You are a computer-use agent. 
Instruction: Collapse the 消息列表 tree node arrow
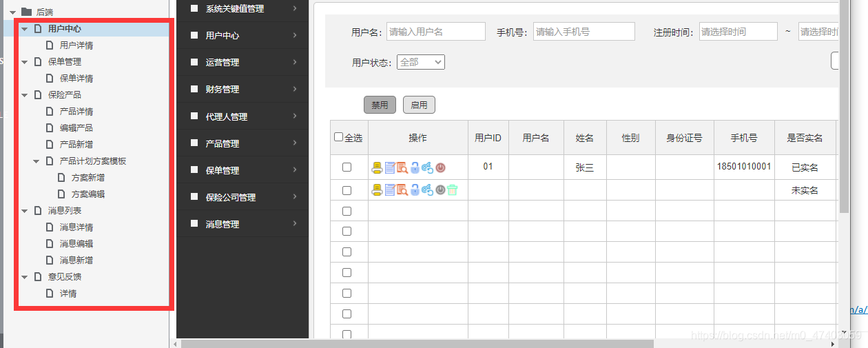(24, 211)
